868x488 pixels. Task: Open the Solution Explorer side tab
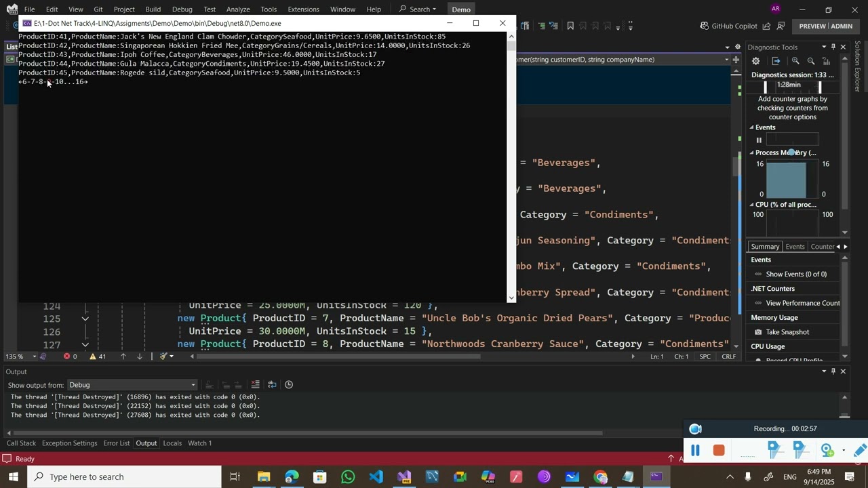[858, 66]
